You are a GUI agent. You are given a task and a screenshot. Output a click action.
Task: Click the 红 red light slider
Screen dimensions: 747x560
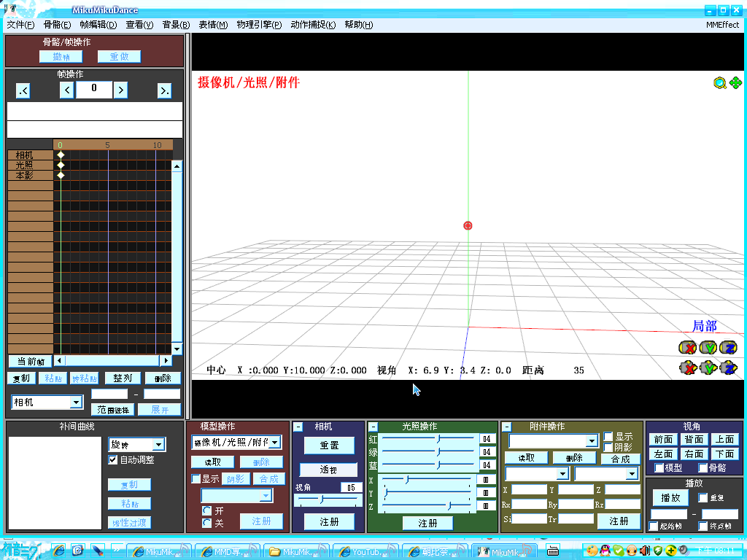427,438
